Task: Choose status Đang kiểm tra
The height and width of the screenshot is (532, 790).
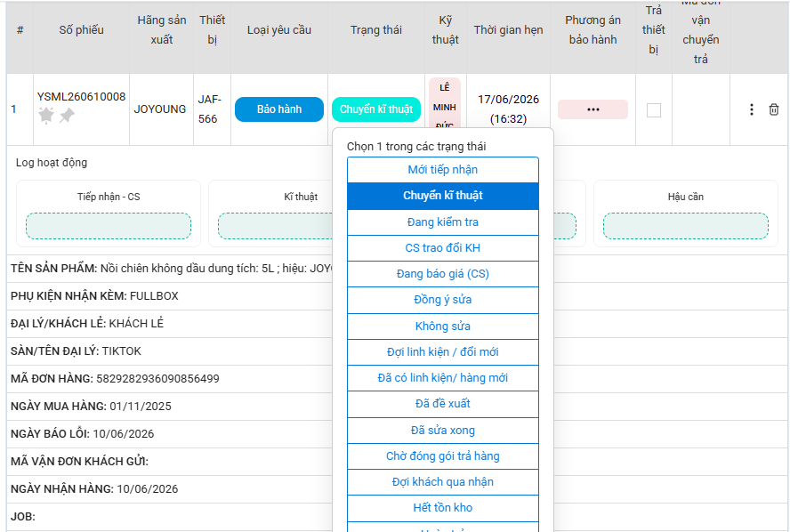Action: coord(443,222)
